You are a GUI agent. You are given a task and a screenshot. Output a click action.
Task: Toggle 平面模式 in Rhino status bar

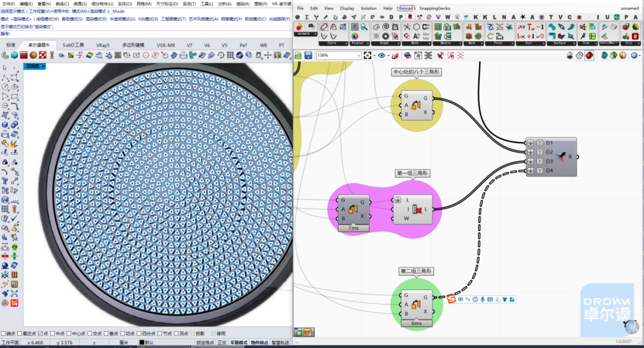tap(239, 342)
